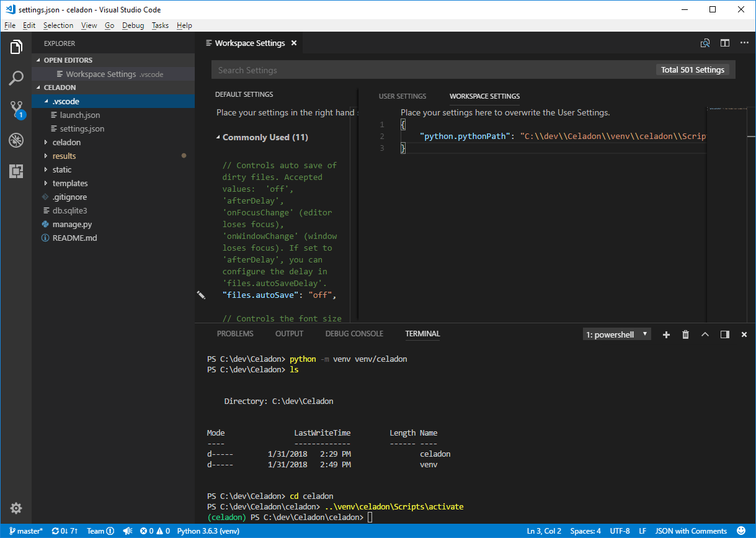Mute audio via the speaker status bar icon

coord(128,531)
